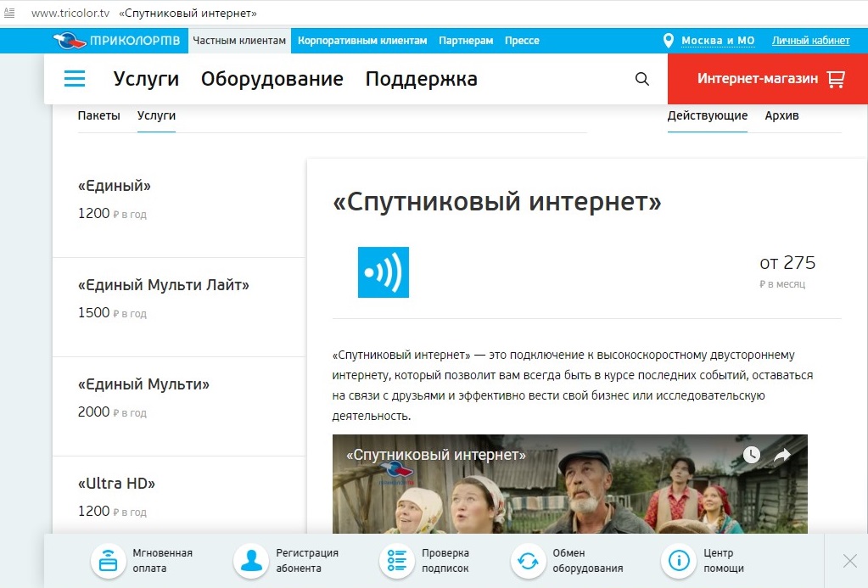Screen dimensions: 868x588
Task: Go to the Прессе section
Action: [522, 41]
